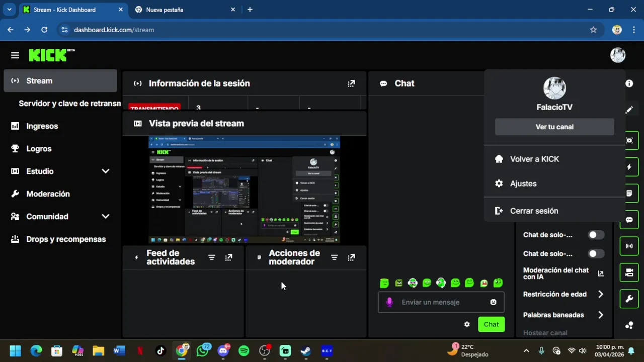The width and height of the screenshot is (644, 362).
Task: Click the broadcast signal icon in right sidebar
Action: 629,246
